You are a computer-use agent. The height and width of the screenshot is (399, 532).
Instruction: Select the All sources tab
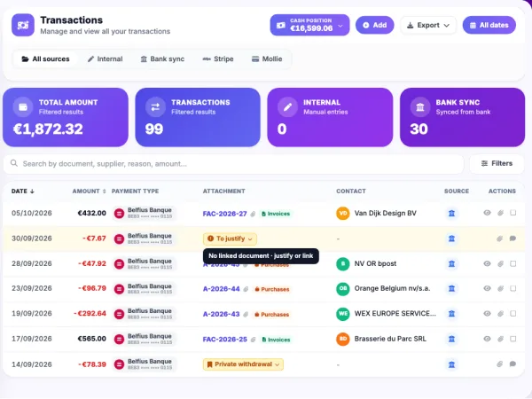pos(45,59)
